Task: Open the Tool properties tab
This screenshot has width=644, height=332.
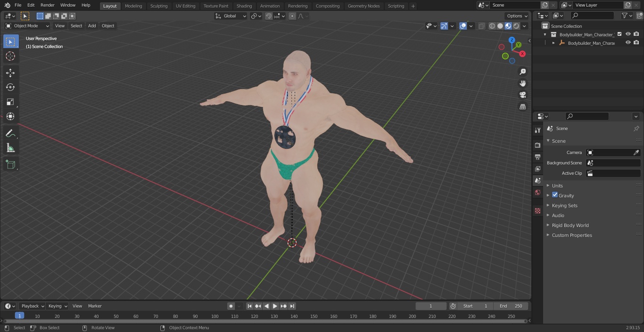Action: [537, 130]
